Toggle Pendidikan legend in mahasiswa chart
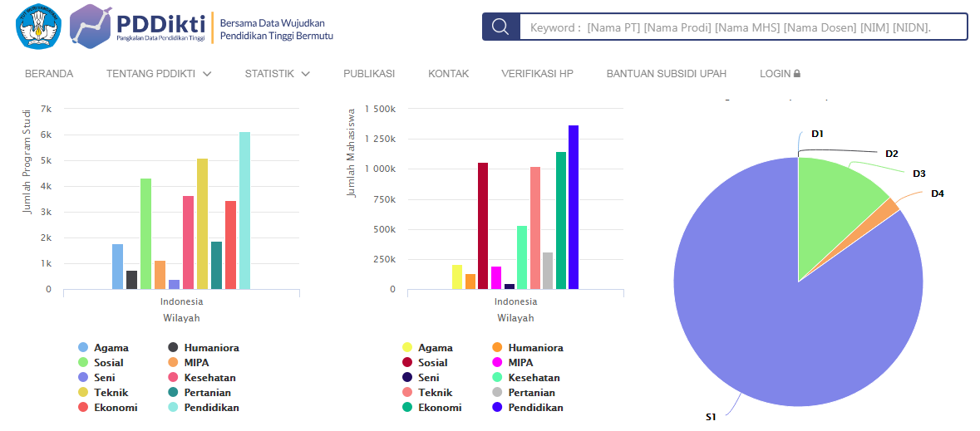 535,408
